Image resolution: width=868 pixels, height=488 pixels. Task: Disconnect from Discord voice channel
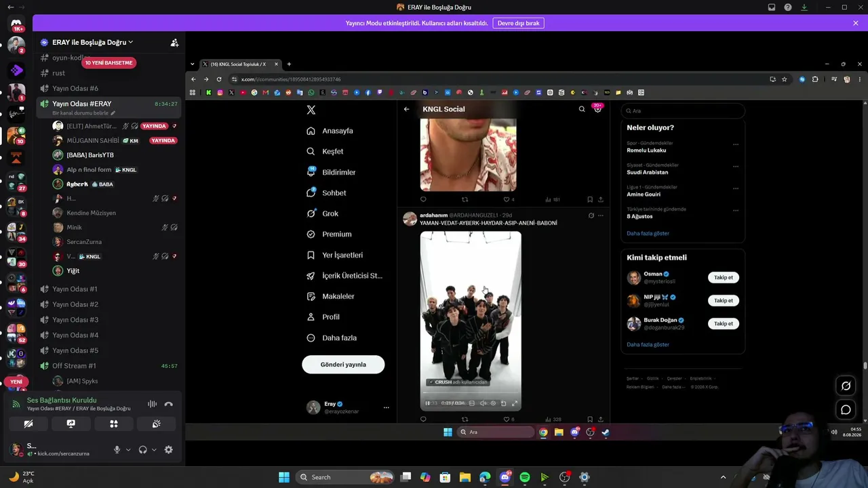pos(169,404)
